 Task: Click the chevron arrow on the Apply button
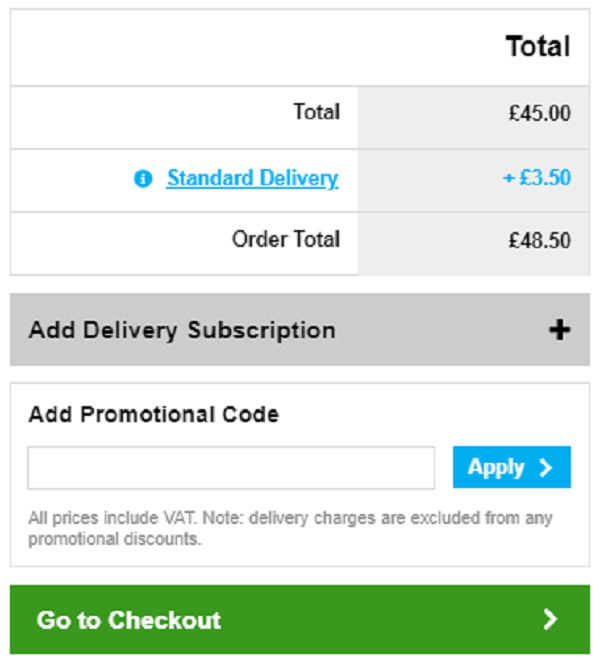point(546,468)
